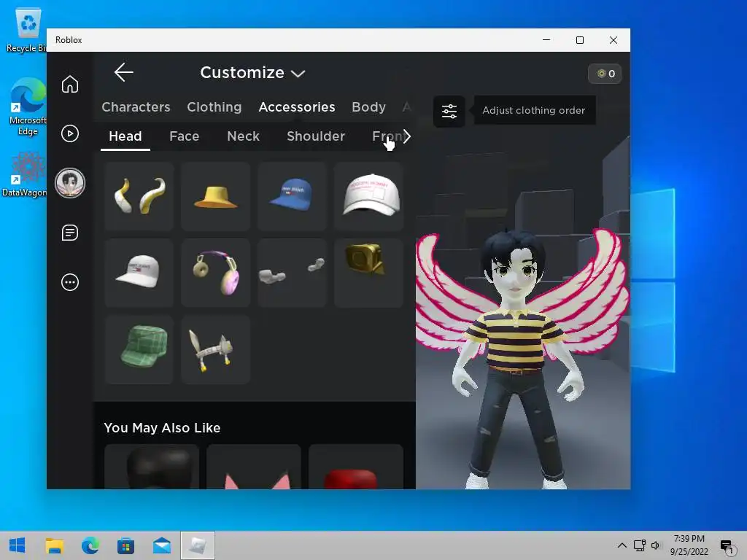The width and height of the screenshot is (747, 560).
Task: Open Microsoft Store from the taskbar
Action: tap(125, 545)
